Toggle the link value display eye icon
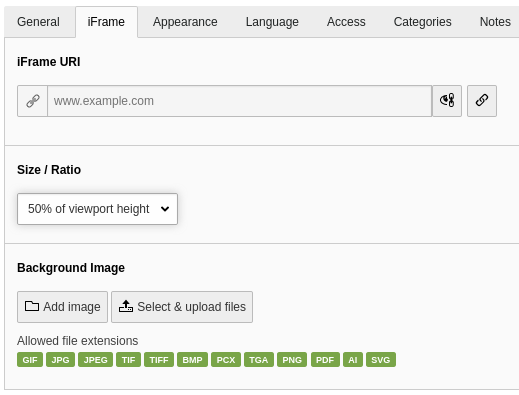519x395 pixels. (447, 101)
